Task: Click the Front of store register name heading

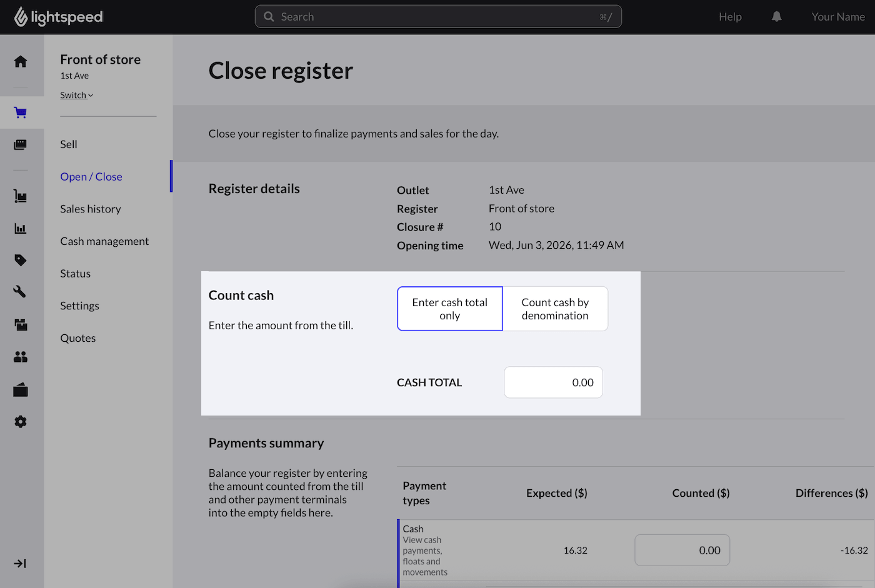Action: coord(101,59)
